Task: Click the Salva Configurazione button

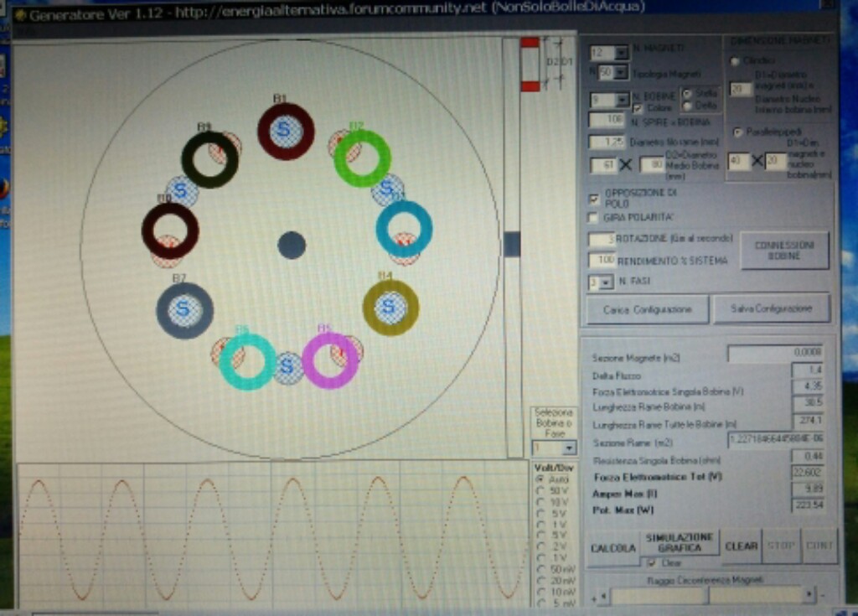Action: tap(771, 308)
